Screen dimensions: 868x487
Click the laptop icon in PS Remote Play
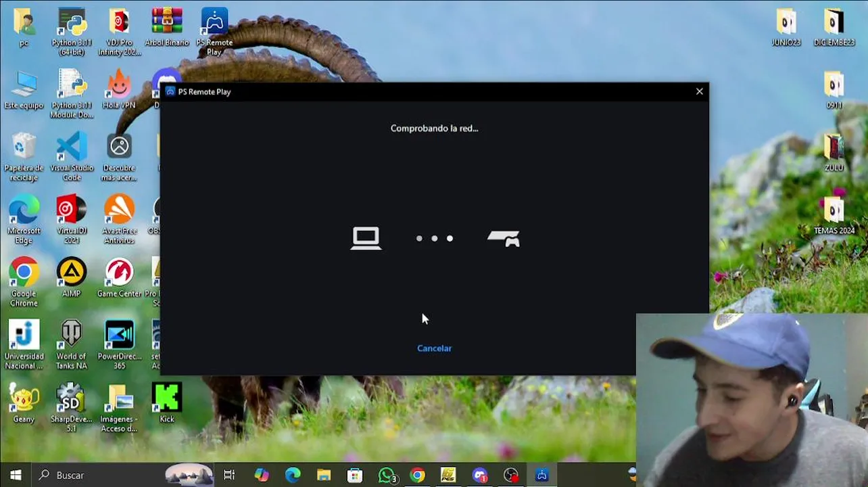[366, 238]
